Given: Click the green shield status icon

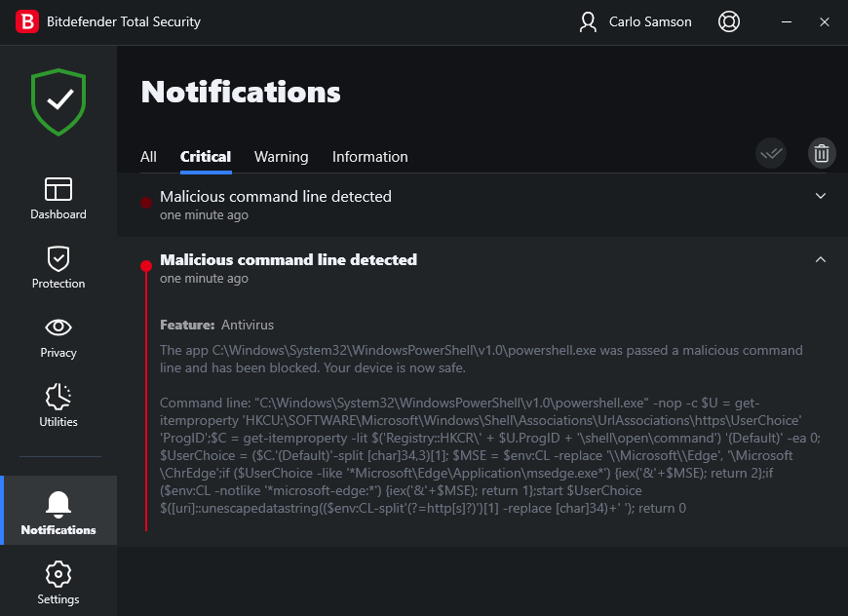Looking at the screenshot, I should click(x=58, y=100).
